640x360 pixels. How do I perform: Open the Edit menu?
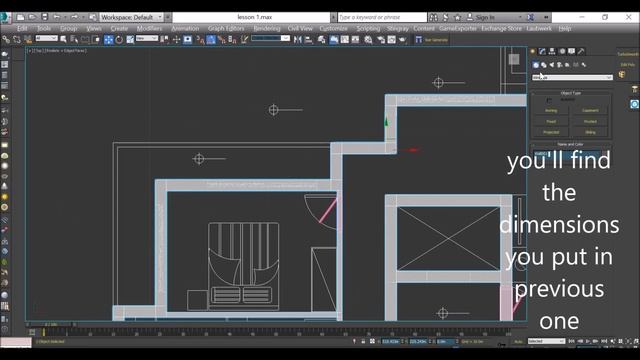22,29
